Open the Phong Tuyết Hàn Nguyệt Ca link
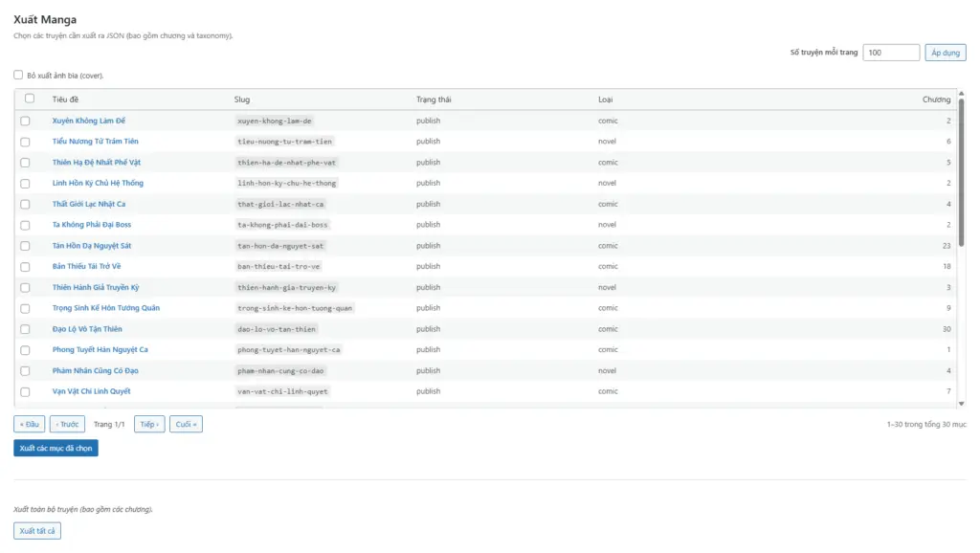 coord(100,349)
